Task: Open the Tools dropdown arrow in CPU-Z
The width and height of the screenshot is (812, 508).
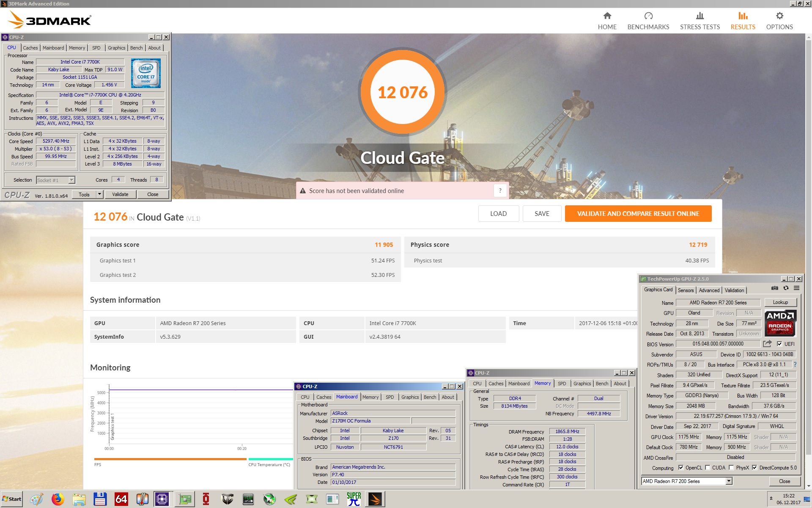Action: click(x=99, y=194)
